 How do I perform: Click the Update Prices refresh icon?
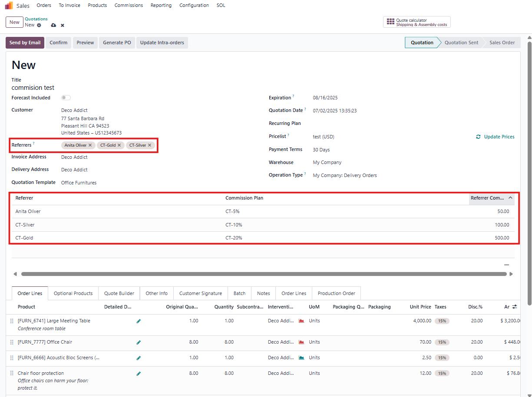pos(478,137)
